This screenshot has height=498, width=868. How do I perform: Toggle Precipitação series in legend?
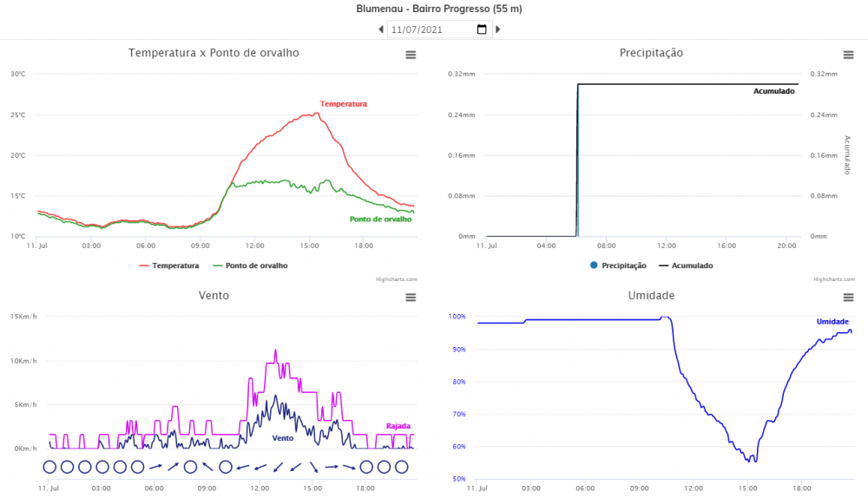point(618,265)
